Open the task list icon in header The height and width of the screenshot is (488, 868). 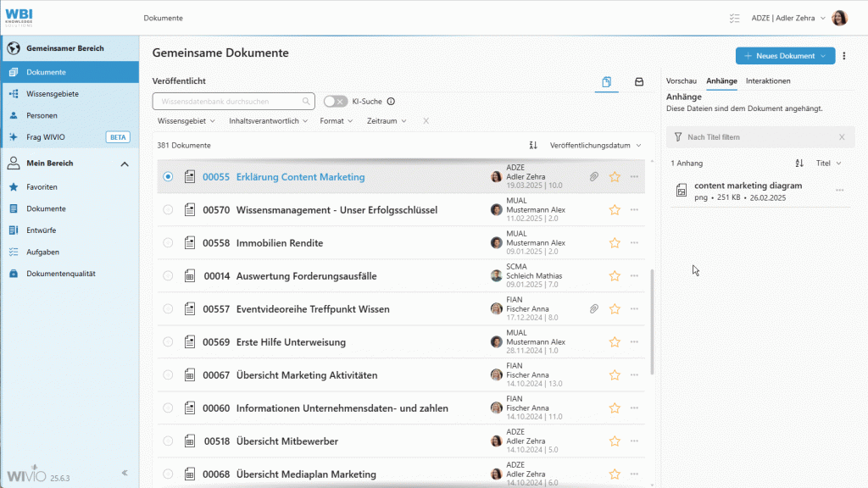[x=734, y=18]
